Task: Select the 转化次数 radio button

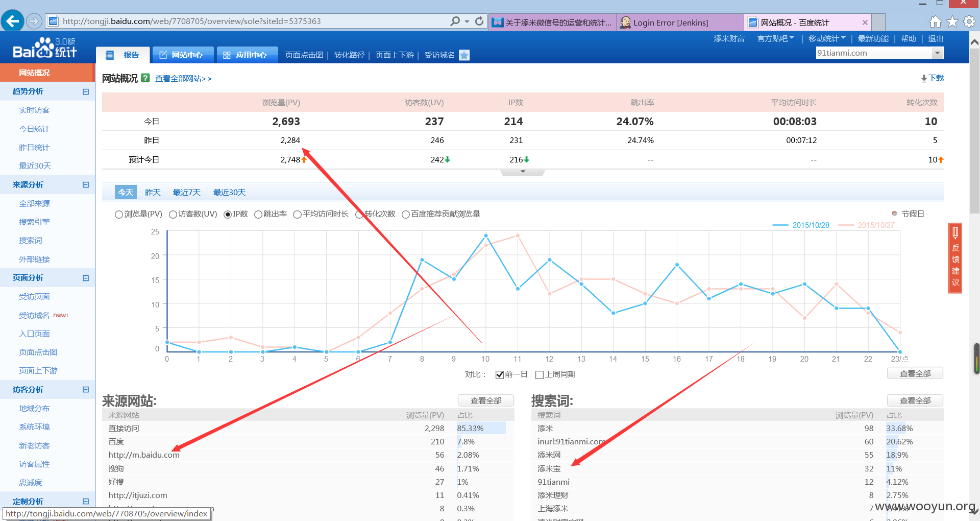Action: point(359,215)
